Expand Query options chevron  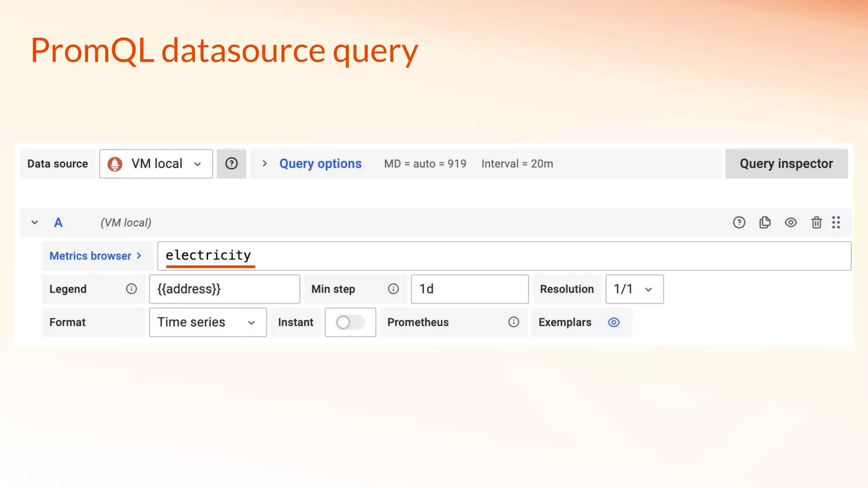tap(264, 164)
